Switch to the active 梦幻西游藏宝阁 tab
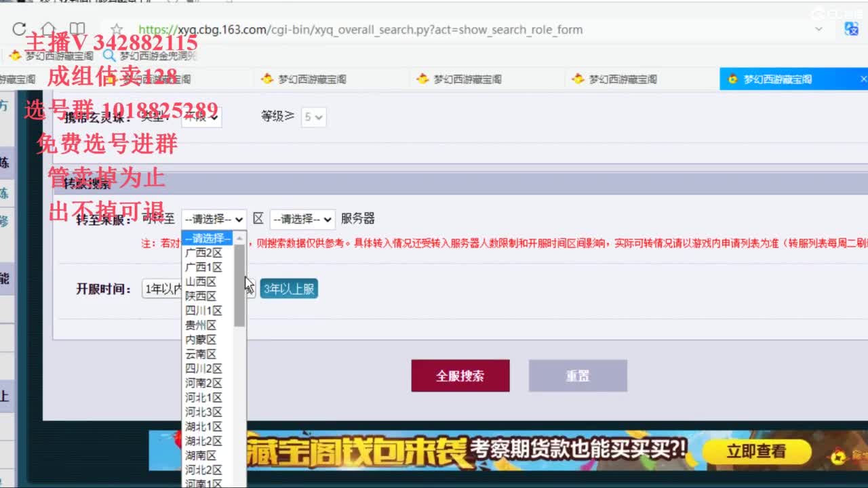The height and width of the screenshot is (488, 868). [x=777, y=79]
